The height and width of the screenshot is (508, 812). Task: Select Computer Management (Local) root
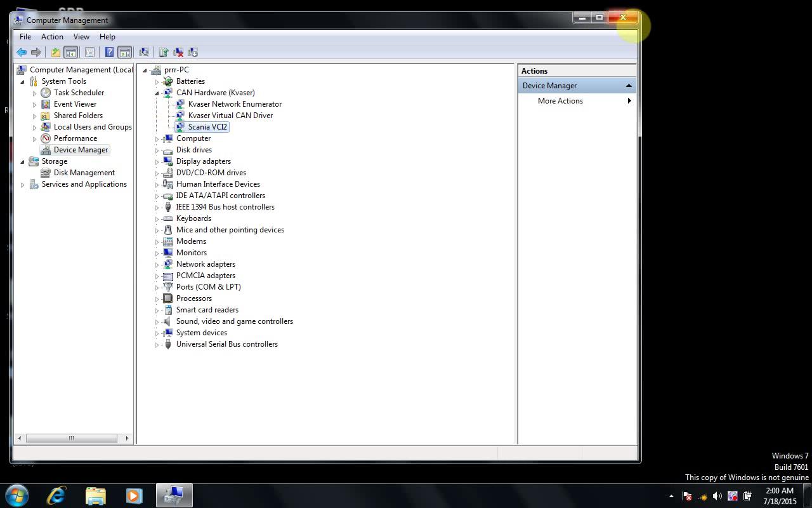pyautogui.click(x=81, y=70)
